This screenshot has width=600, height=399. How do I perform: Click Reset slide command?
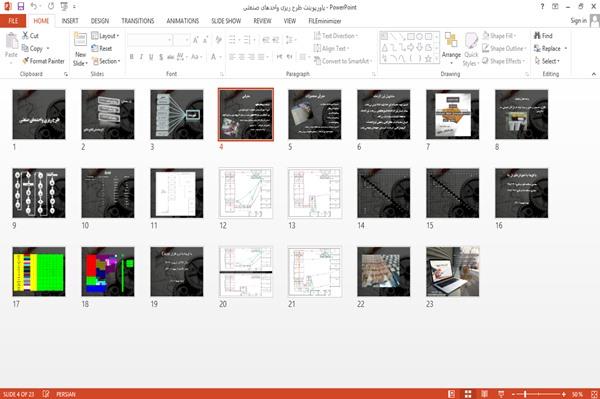[102, 48]
